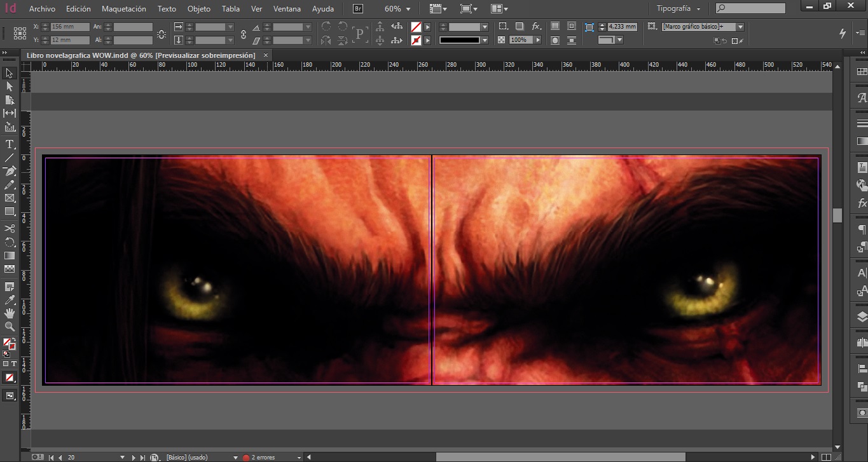
Task: Toggle formatting affects text T button
Action: click(x=13, y=363)
